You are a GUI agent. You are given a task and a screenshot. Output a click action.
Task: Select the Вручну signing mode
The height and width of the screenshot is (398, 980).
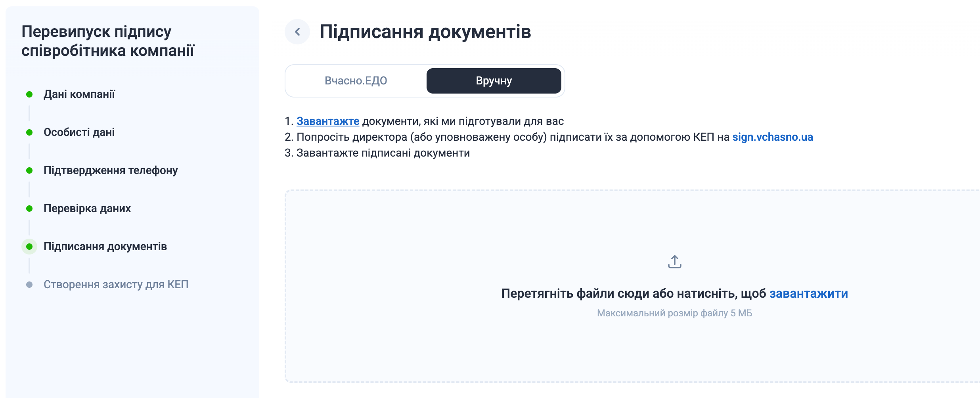[x=494, y=81]
